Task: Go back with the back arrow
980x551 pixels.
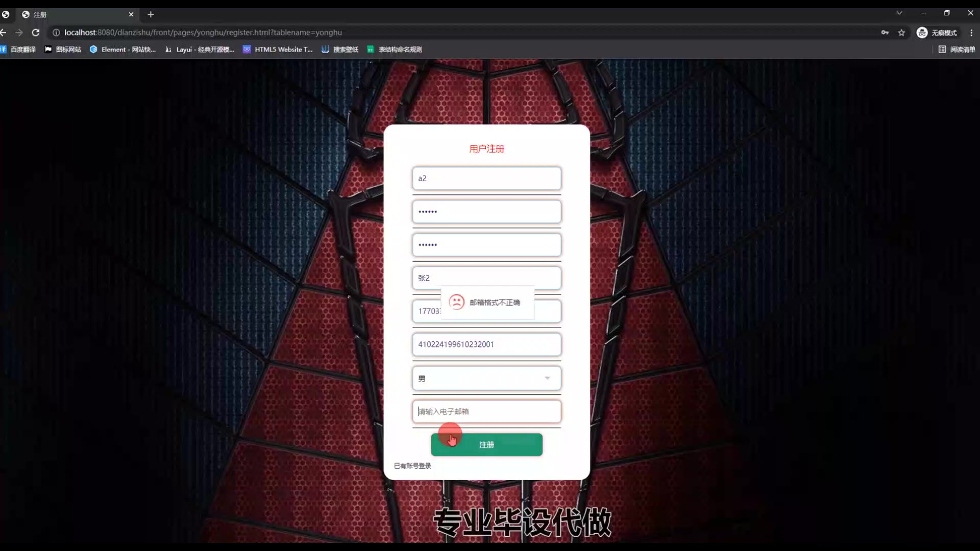Action: (4, 33)
